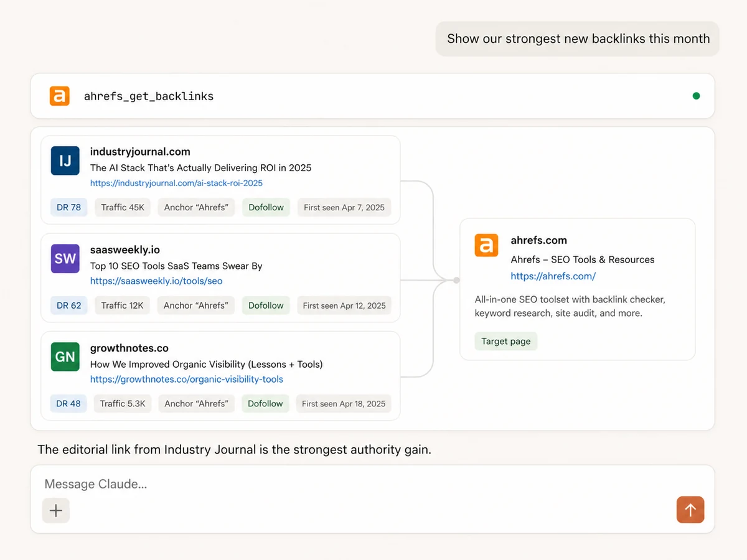Open growthnotes.co/organic-visibility-tools link
747x560 pixels.
coord(187,379)
